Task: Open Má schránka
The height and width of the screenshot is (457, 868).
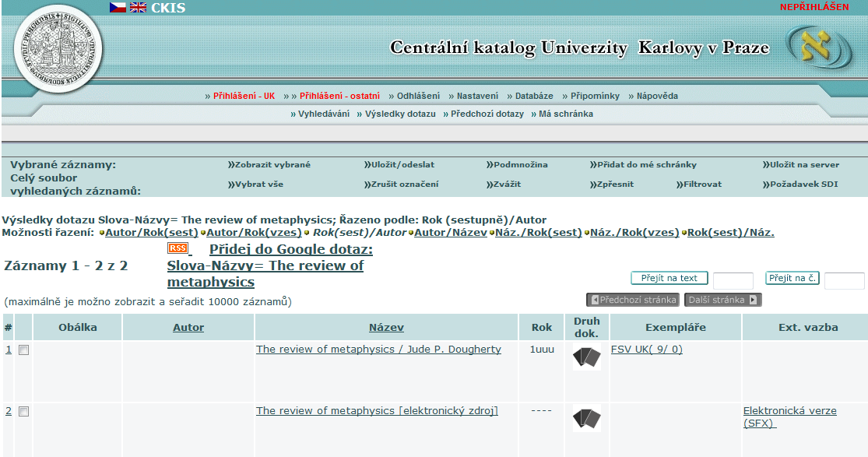Action: tap(566, 114)
